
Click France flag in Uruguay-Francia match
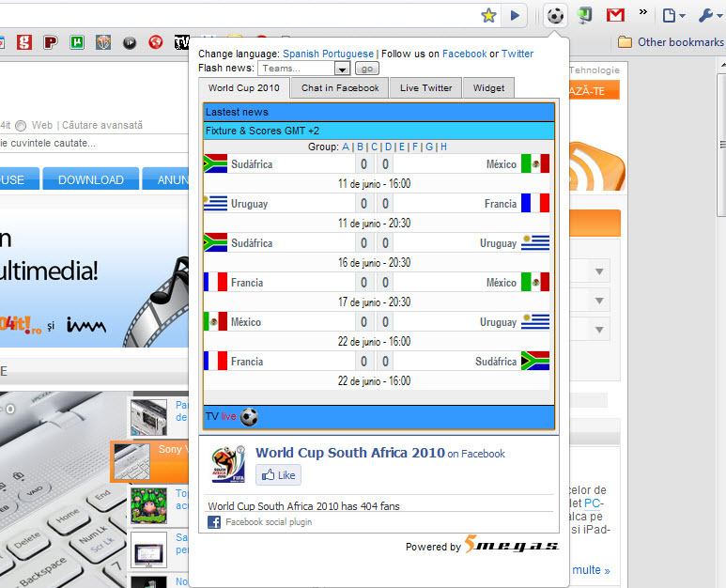[535, 203]
